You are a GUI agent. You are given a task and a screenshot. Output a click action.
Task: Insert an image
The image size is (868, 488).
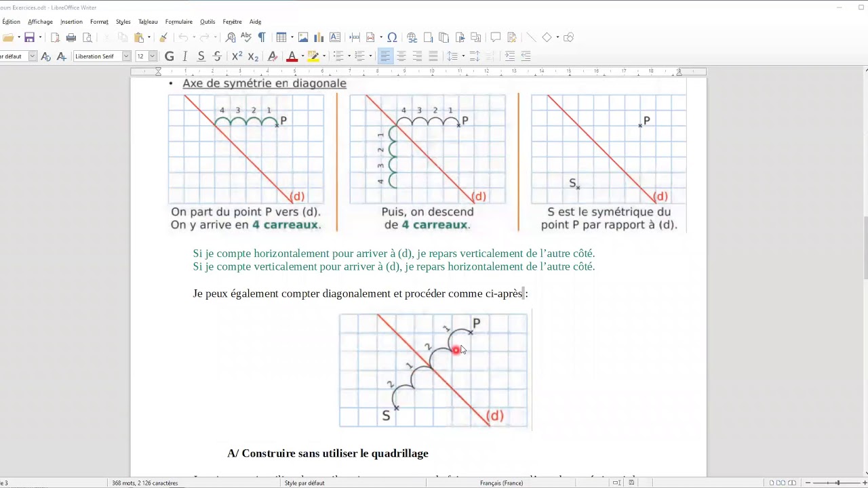pos(303,38)
